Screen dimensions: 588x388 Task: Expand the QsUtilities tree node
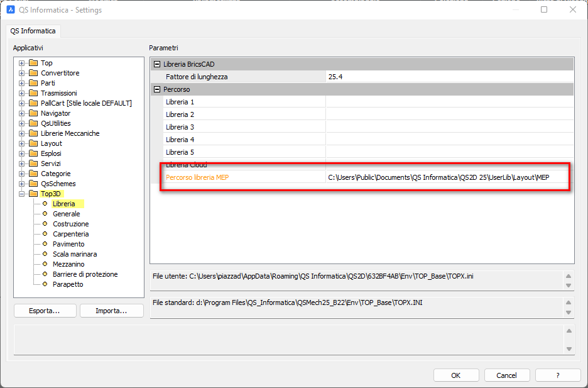[x=22, y=123]
